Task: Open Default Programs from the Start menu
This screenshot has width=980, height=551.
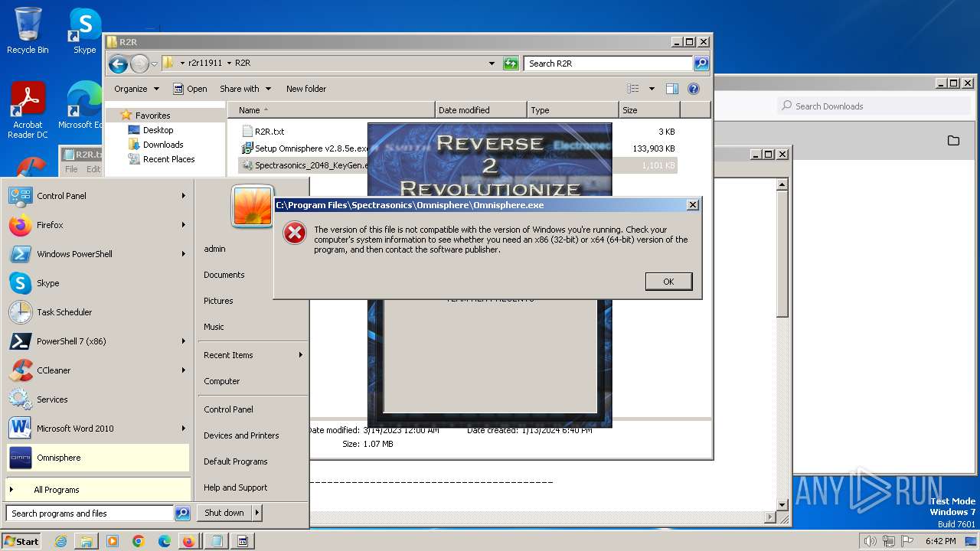Action: click(x=236, y=461)
